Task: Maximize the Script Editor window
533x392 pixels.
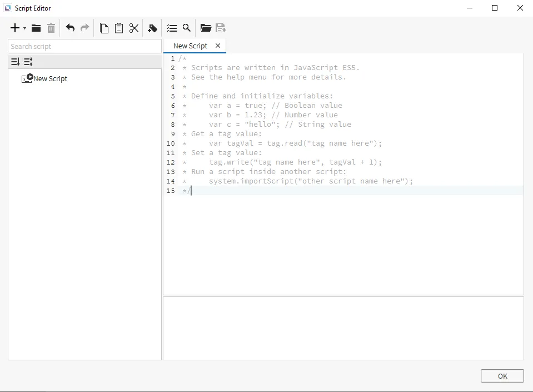Action: coord(495,8)
